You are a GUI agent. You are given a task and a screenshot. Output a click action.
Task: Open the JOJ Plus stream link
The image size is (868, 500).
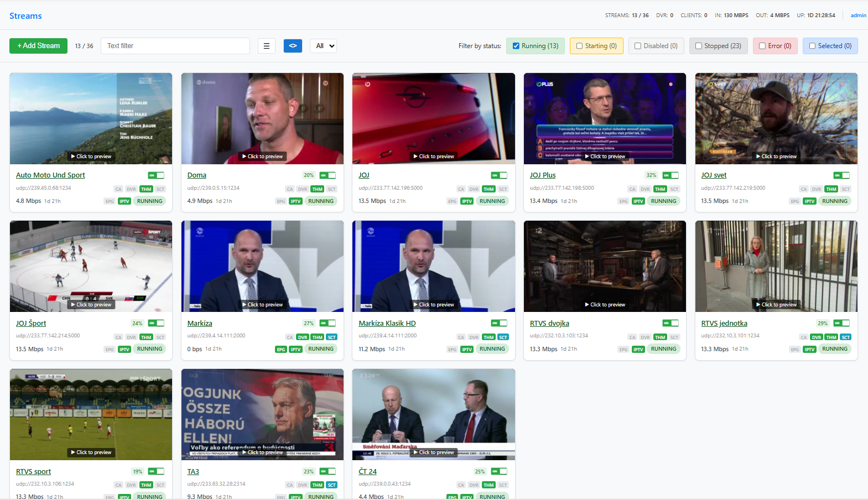(x=543, y=175)
